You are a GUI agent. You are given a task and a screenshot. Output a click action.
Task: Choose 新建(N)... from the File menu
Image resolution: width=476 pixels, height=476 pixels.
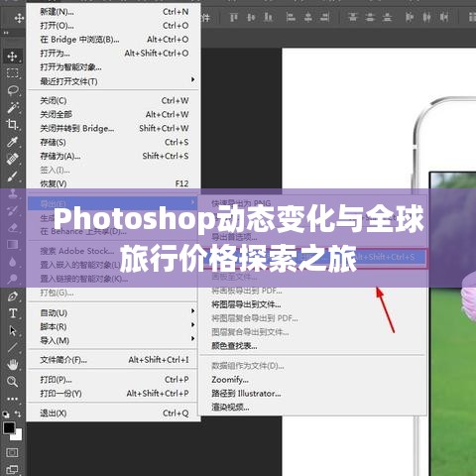[113, 12]
